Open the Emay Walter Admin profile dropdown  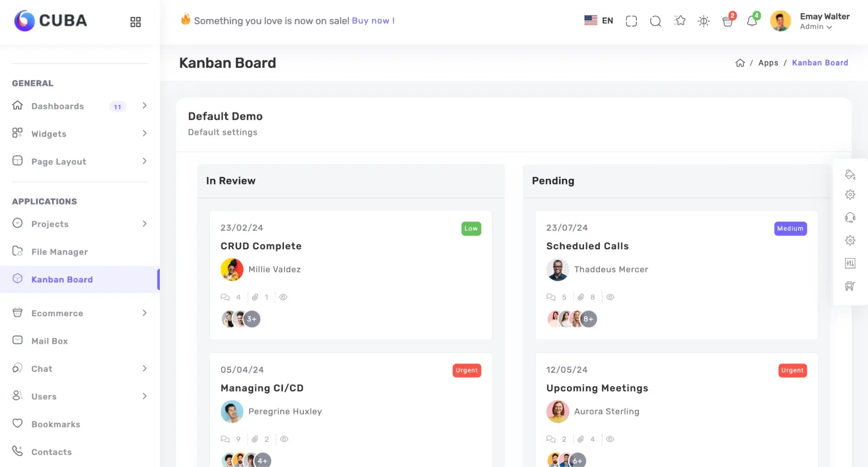click(810, 21)
